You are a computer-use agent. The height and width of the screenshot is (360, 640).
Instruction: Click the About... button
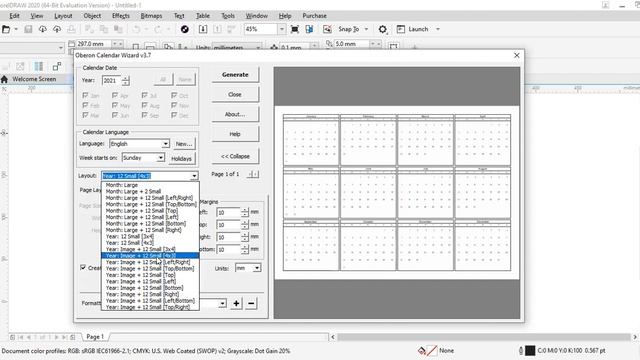click(235, 114)
